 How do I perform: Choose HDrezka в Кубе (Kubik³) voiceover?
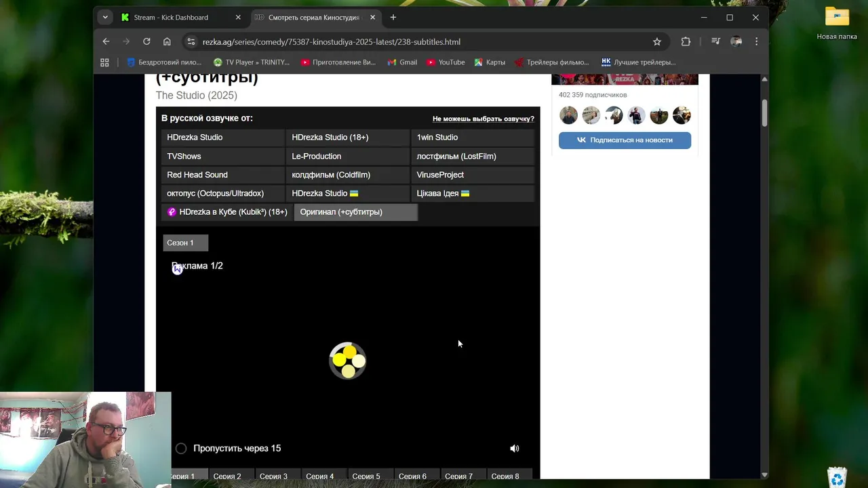(227, 212)
